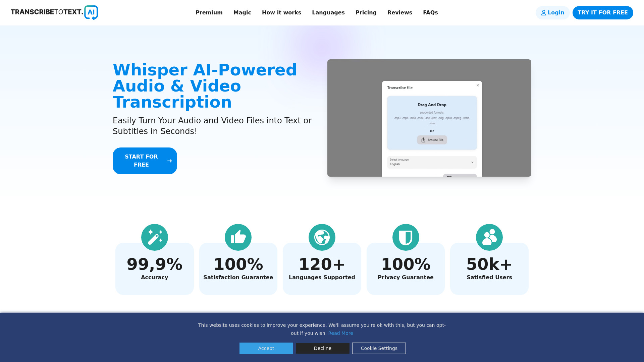Select English language dropdown in transcribe panel
644x362 pixels.
point(431,162)
